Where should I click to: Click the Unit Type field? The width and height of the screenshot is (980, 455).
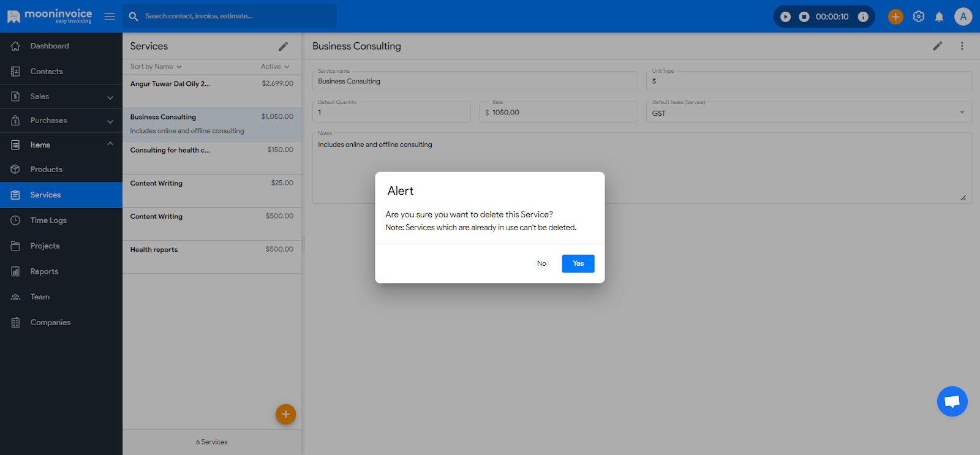pyautogui.click(x=809, y=81)
